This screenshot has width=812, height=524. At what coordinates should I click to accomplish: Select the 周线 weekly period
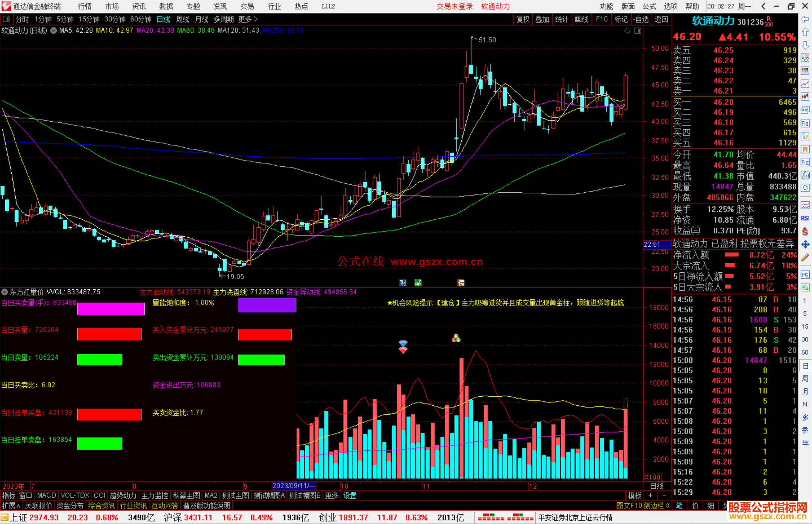(183, 19)
